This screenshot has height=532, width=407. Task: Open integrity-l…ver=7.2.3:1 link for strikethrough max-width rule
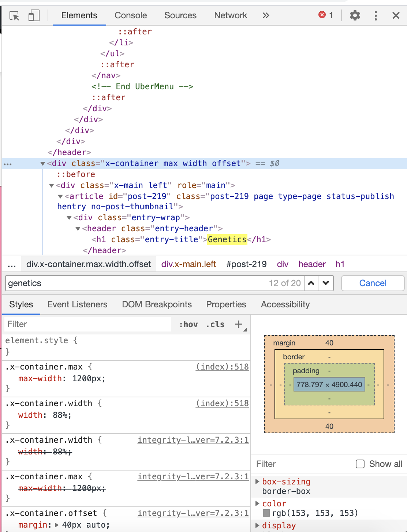[x=193, y=476]
